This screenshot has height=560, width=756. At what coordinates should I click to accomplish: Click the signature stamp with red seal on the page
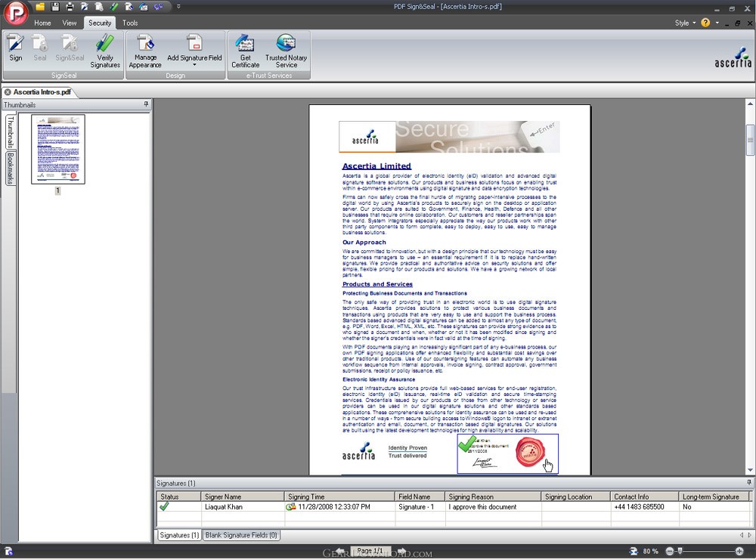click(x=508, y=453)
